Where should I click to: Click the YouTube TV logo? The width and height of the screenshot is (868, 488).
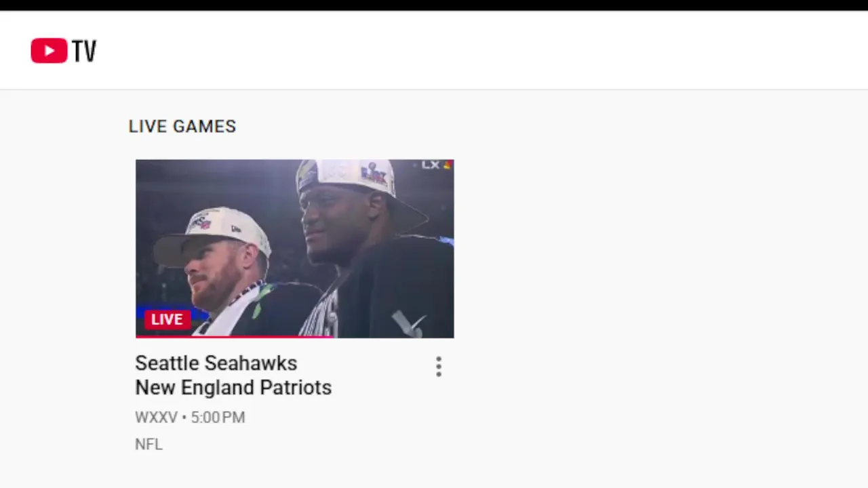tap(64, 51)
